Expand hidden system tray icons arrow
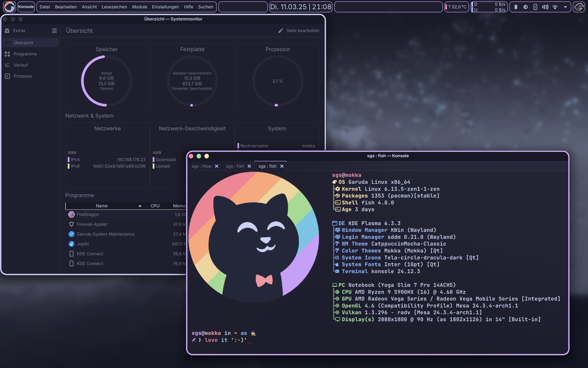588x368 pixels. tap(565, 7)
